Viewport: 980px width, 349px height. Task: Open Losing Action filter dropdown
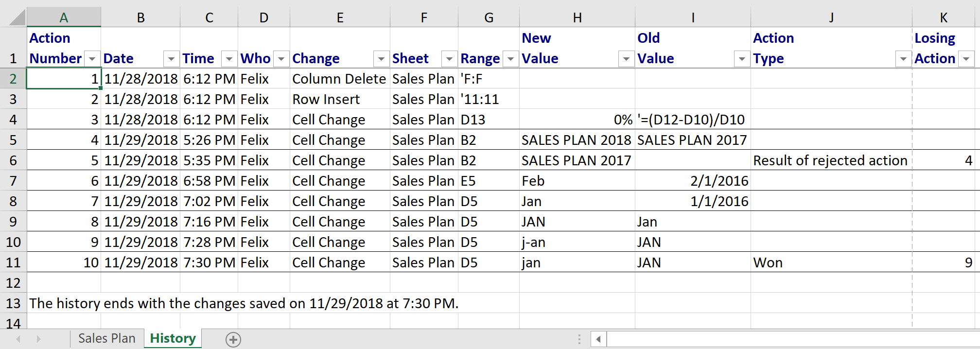click(x=966, y=59)
